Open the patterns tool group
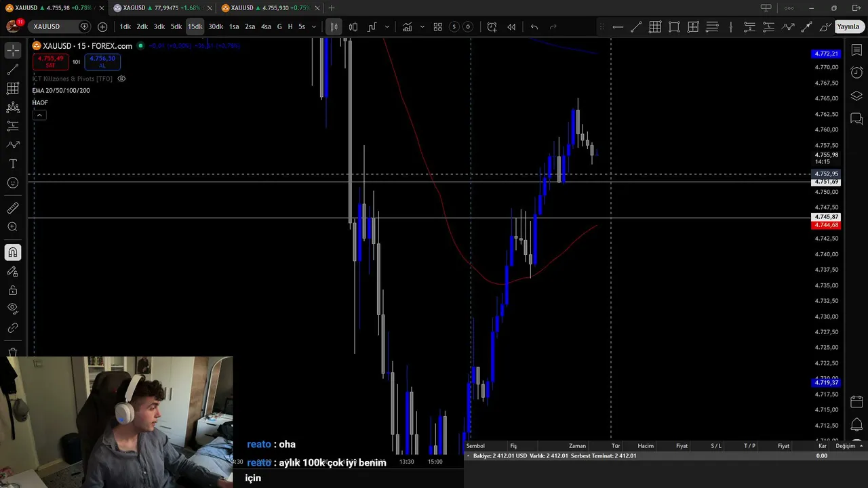Image resolution: width=868 pixels, height=488 pixels. 13,107
